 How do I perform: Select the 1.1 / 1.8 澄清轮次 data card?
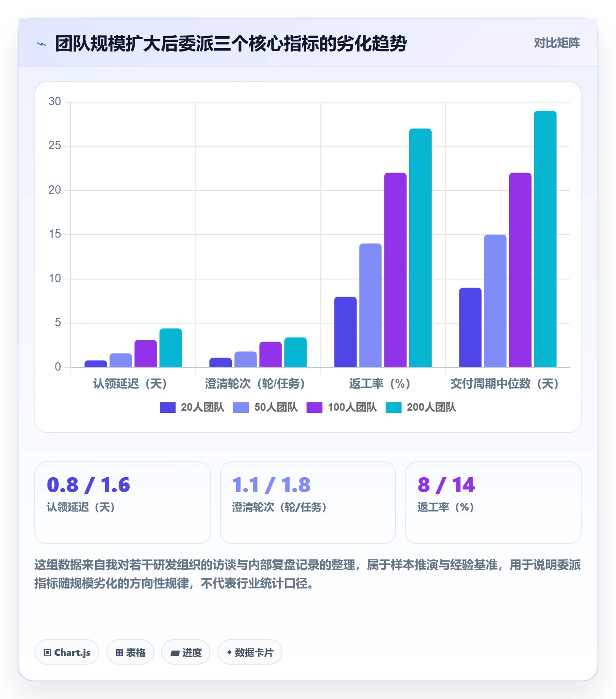[308, 503]
